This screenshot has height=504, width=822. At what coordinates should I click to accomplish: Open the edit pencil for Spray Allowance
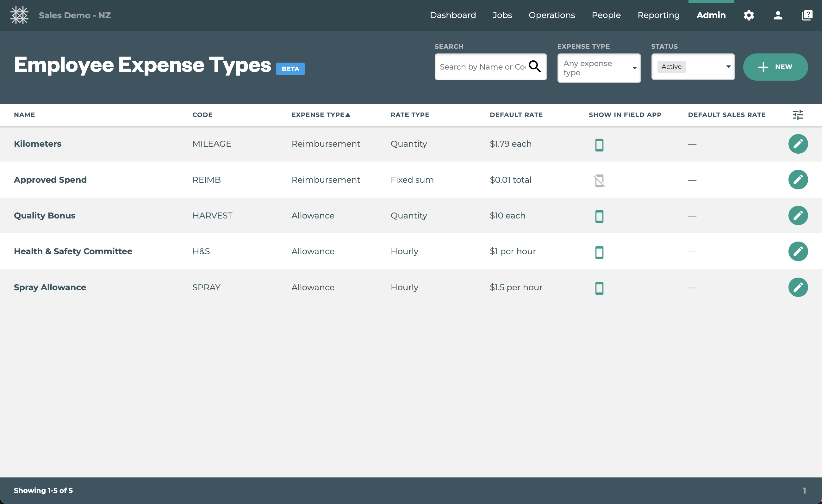point(798,287)
